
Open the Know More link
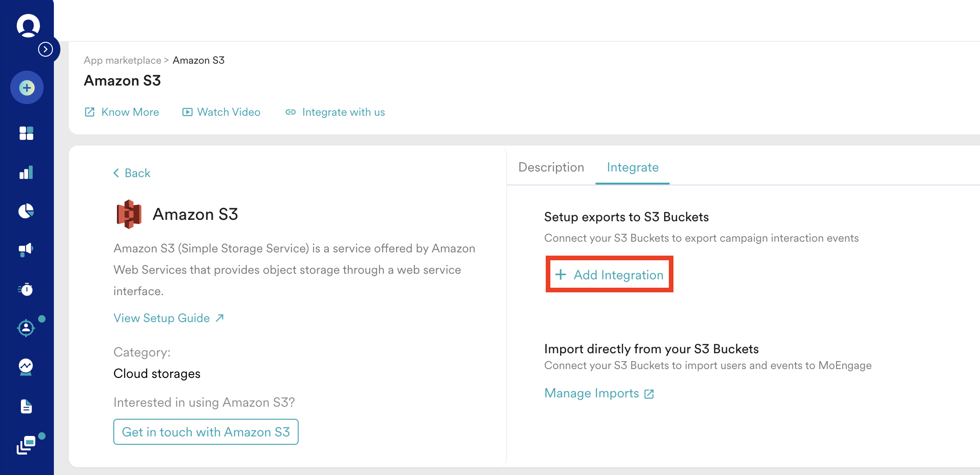coord(122,112)
